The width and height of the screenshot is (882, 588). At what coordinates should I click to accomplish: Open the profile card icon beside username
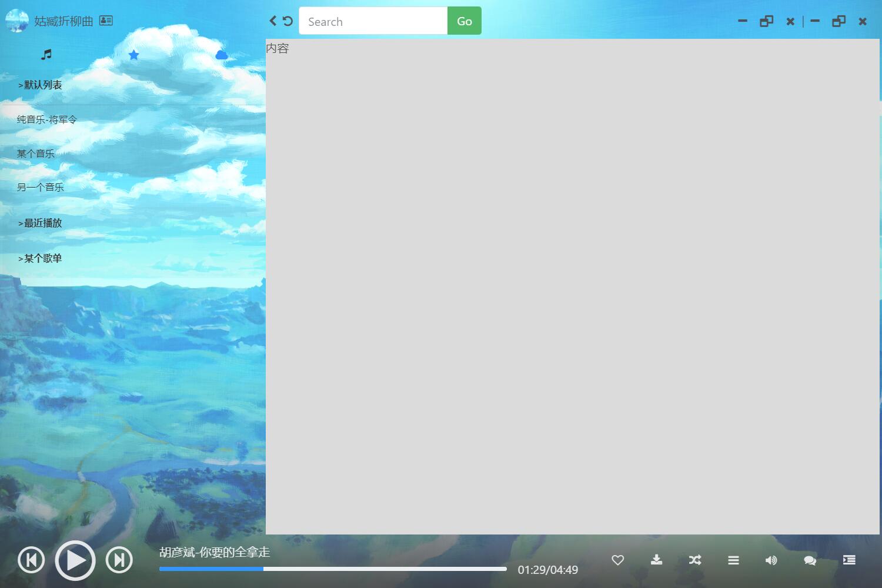tap(106, 21)
